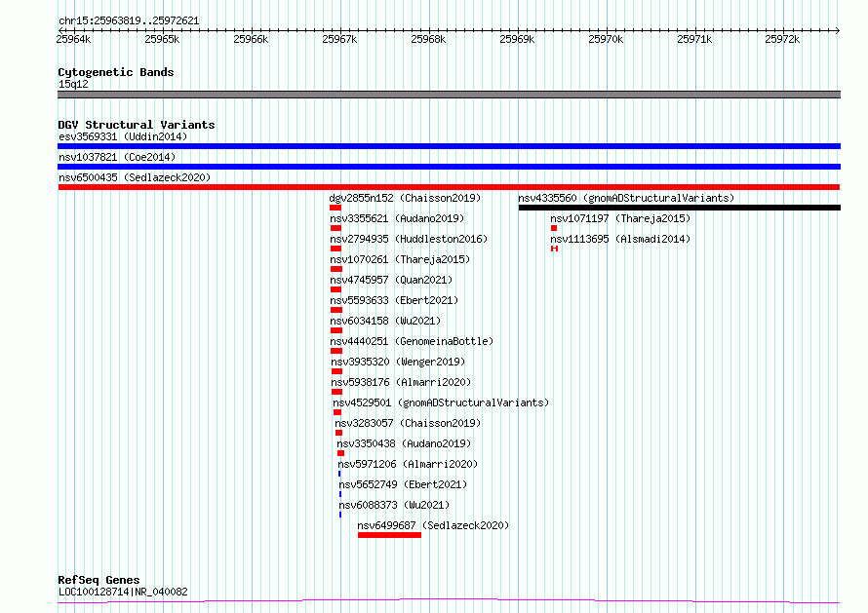Screen dimensions: 868x613
Task: Click the RefSeq Genes track title
Action: (99, 580)
